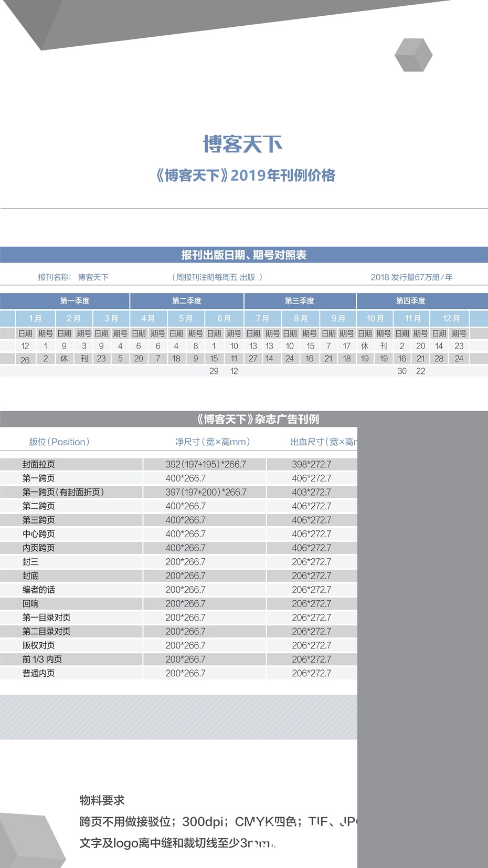Select the 普通内页 row label
The image size is (488, 868).
[39, 673]
